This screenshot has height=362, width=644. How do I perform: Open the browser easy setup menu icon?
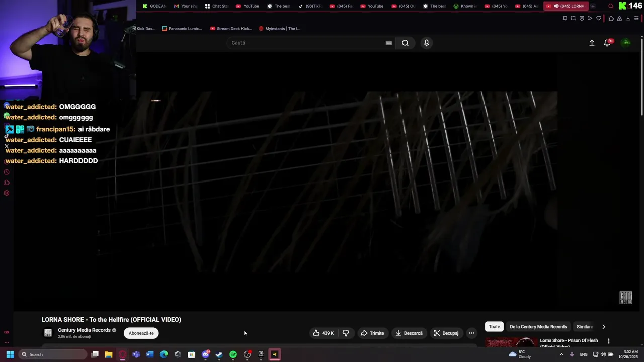point(636,18)
